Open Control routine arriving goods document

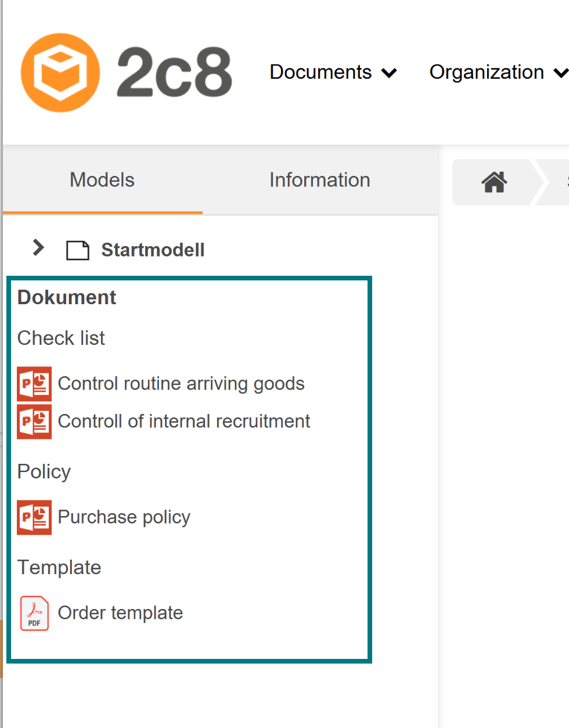point(181,384)
